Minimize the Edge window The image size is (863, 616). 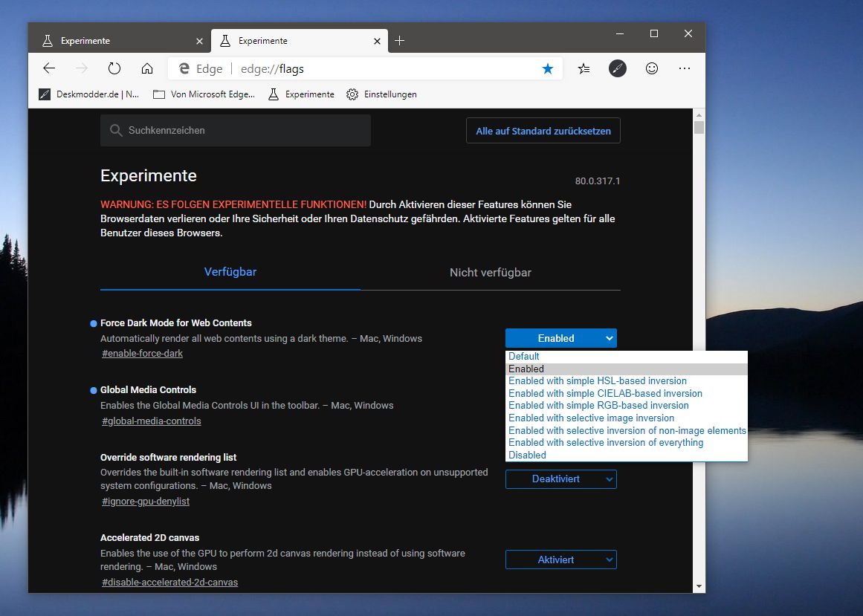coord(620,34)
